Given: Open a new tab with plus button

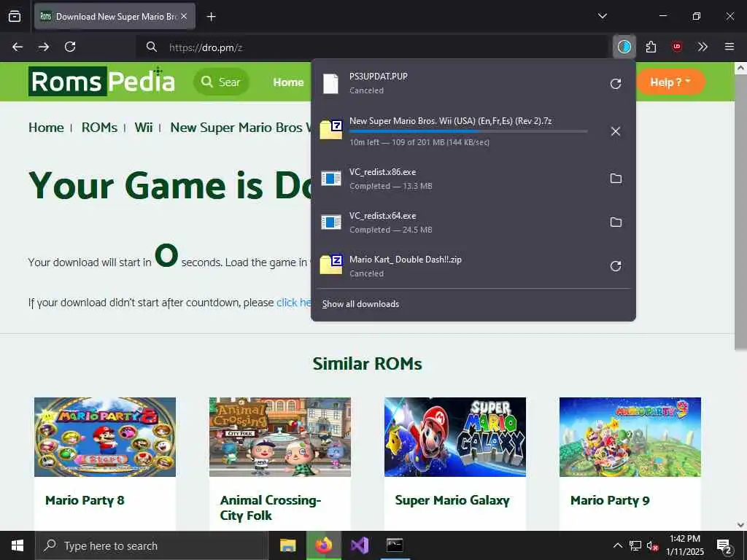Looking at the screenshot, I should [211, 17].
